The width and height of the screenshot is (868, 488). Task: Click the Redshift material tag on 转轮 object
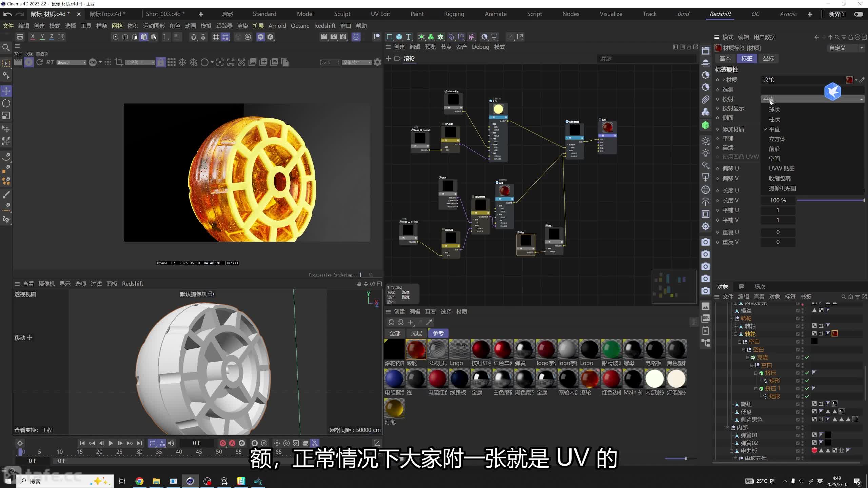[x=835, y=334]
